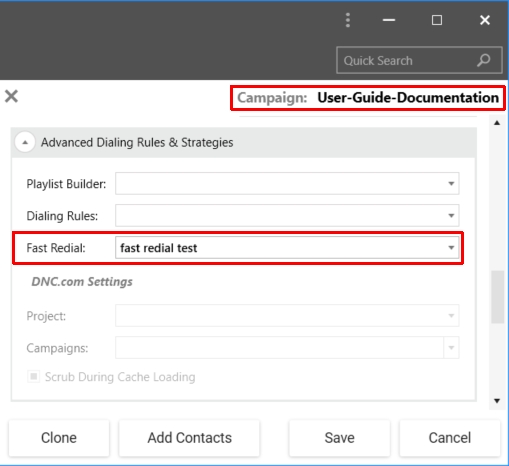Toggle Scrub During Cache Loading checkbox

tap(34, 377)
